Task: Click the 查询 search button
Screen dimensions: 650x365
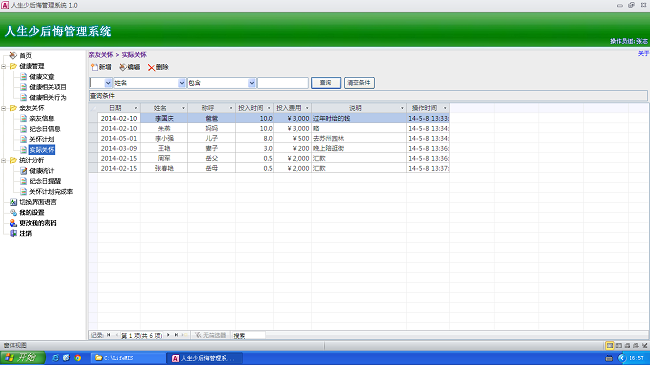Action: click(326, 83)
